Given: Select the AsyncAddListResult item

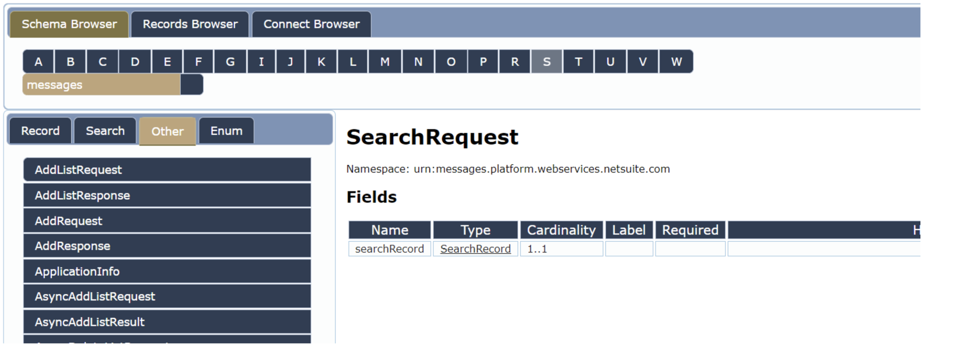Looking at the screenshot, I should point(167,322).
